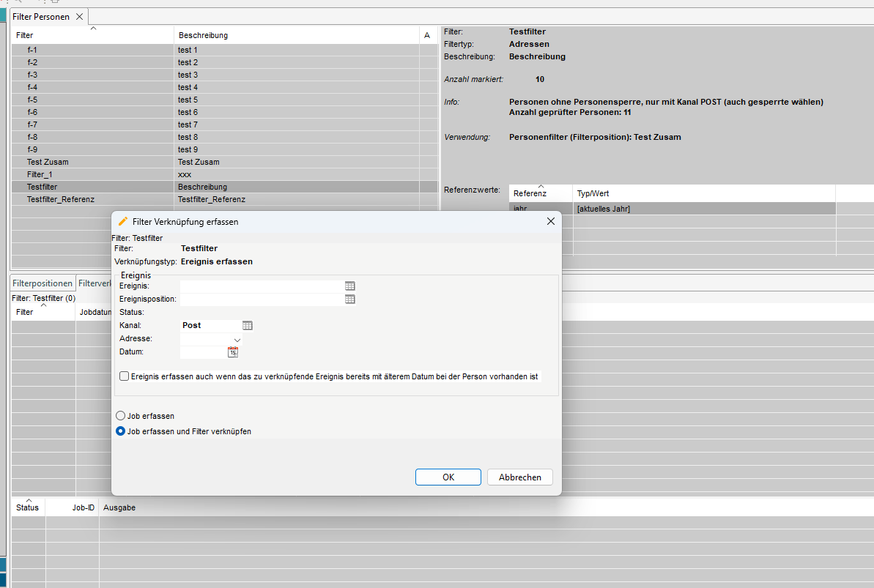Close the Filter Verknüpfung erfassen dialog
The height and width of the screenshot is (588, 874).
click(x=550, y=221)
